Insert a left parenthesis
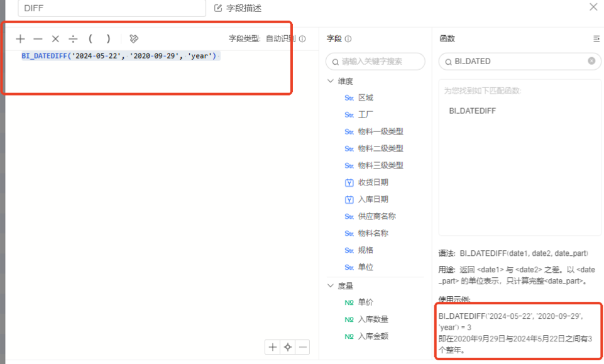604x364 pixels. 91,39
